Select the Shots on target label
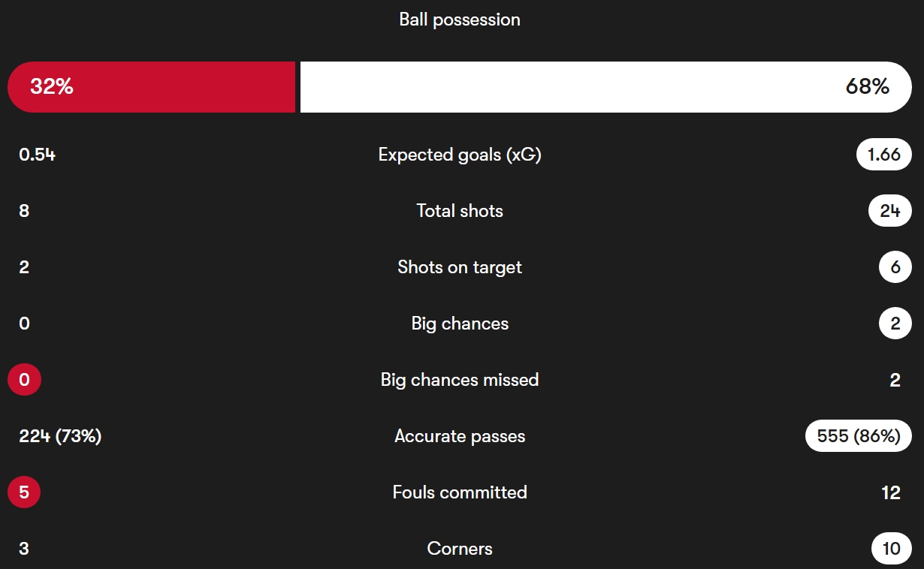The height and width of the screenshot is (569, 924). [x=460, y=267]
